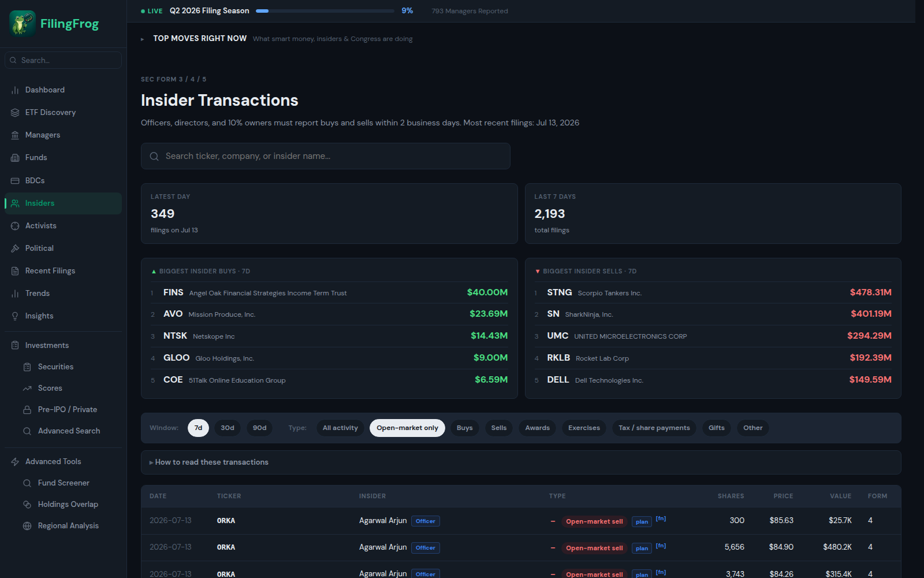Open DELL Dell Technologies sell row
Viewport: 924px width, 578px height.
(x=713, y=380)
